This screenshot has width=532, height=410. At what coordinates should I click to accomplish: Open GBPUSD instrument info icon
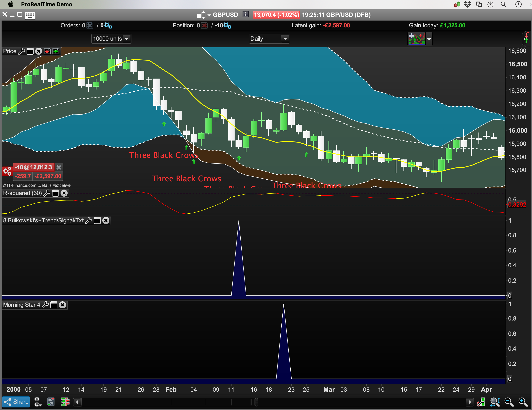[245, 14]
